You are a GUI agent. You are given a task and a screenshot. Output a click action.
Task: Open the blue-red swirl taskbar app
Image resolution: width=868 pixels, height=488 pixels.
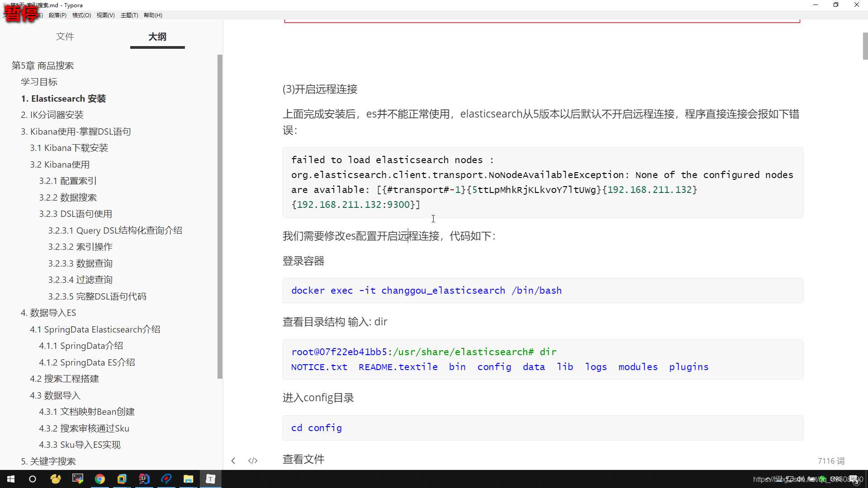coord(166,479)
